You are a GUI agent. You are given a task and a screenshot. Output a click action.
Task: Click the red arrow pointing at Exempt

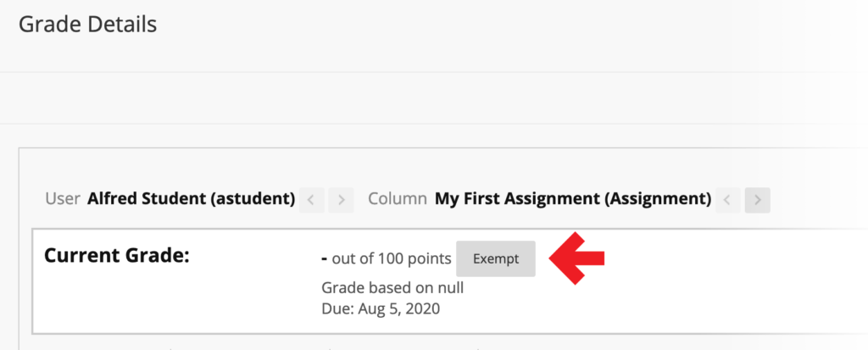578,258
